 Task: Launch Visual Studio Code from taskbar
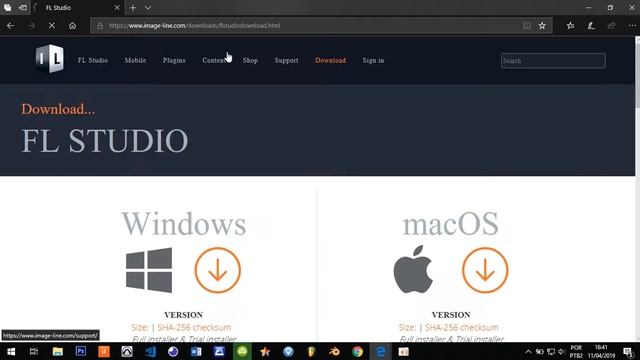tap(150, 351)
